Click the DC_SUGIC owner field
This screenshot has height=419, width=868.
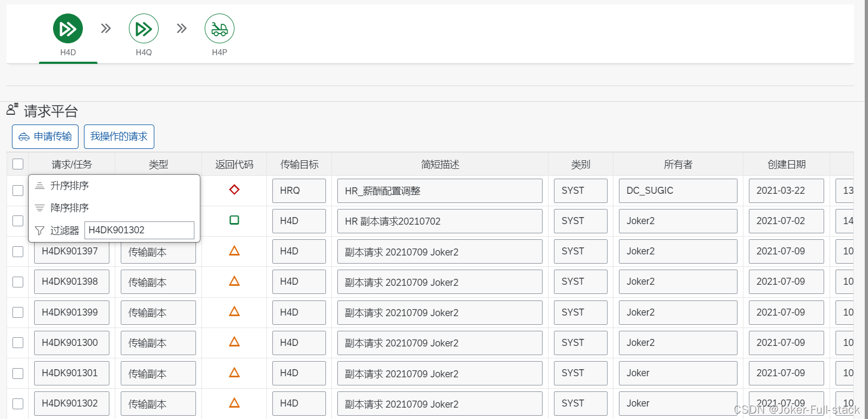(678, 191)
